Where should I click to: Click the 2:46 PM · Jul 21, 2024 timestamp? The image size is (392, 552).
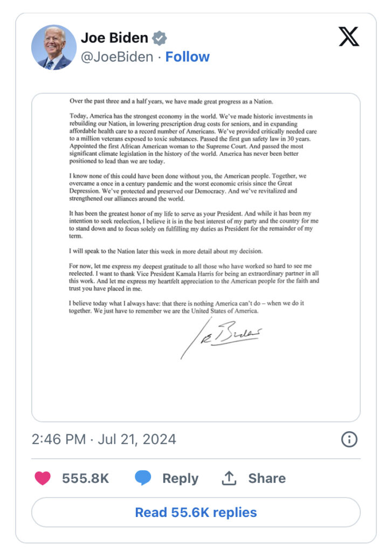(x=104, y=439)
